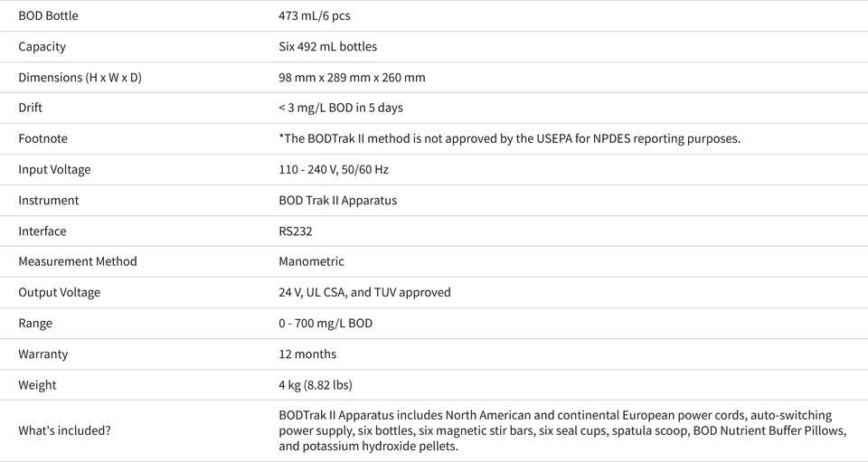Select the Manometric value

312,261
